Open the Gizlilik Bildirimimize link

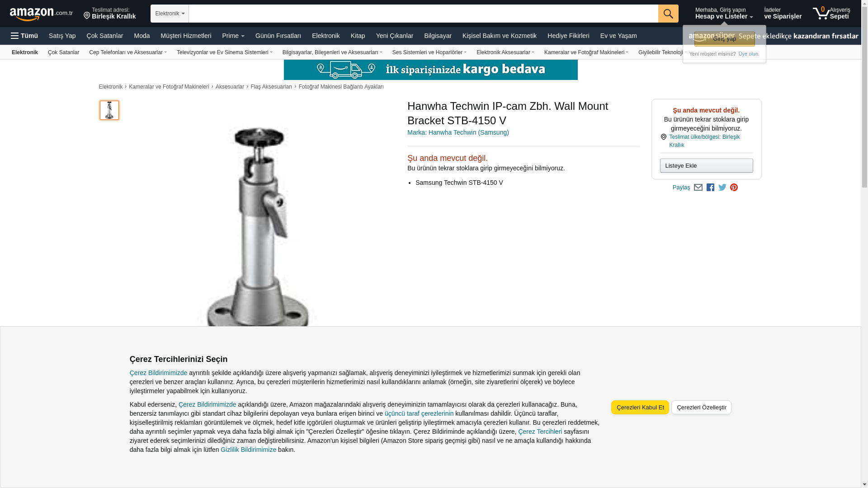coord(248,450)
